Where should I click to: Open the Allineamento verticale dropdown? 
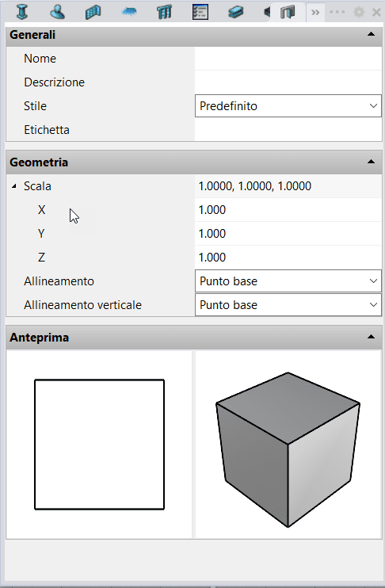pos(288,305)
